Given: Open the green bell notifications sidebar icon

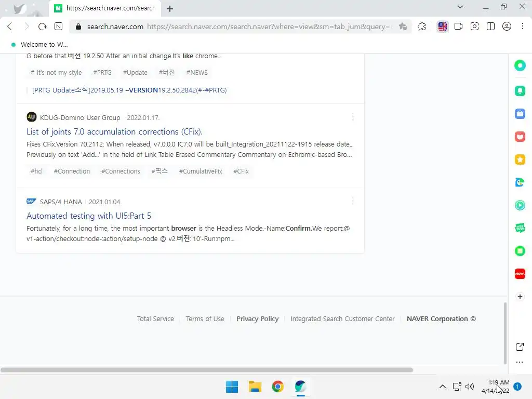Looking at the screenshot, I should point(520,90).
